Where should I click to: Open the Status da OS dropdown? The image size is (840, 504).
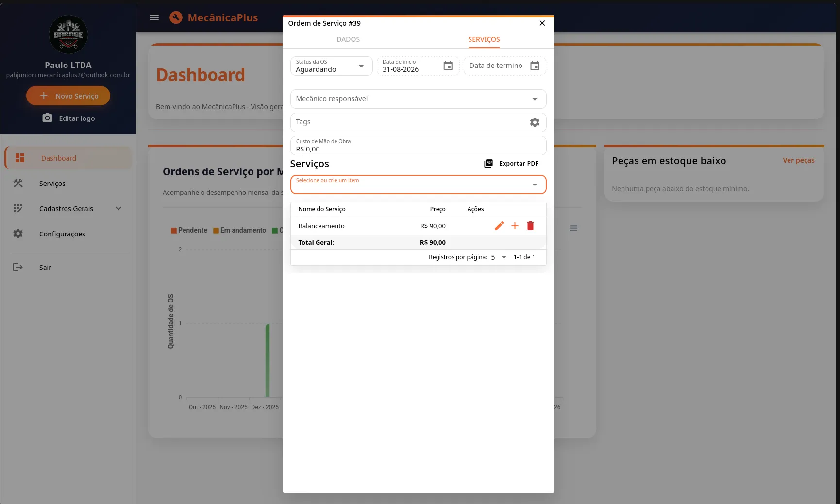click(x=331, y=66)
